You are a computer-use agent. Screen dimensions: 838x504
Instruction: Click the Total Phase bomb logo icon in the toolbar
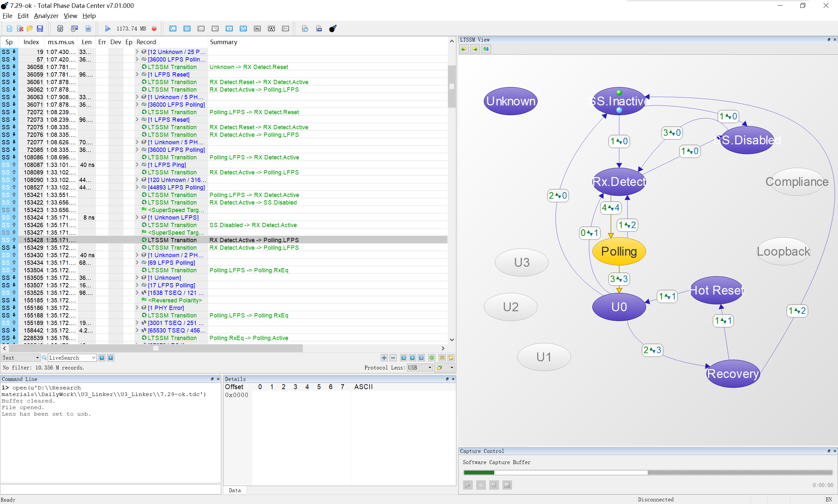click(333, 28)
